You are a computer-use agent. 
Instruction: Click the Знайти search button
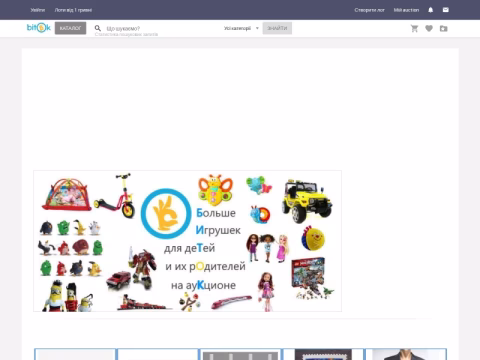pos(277,28)
